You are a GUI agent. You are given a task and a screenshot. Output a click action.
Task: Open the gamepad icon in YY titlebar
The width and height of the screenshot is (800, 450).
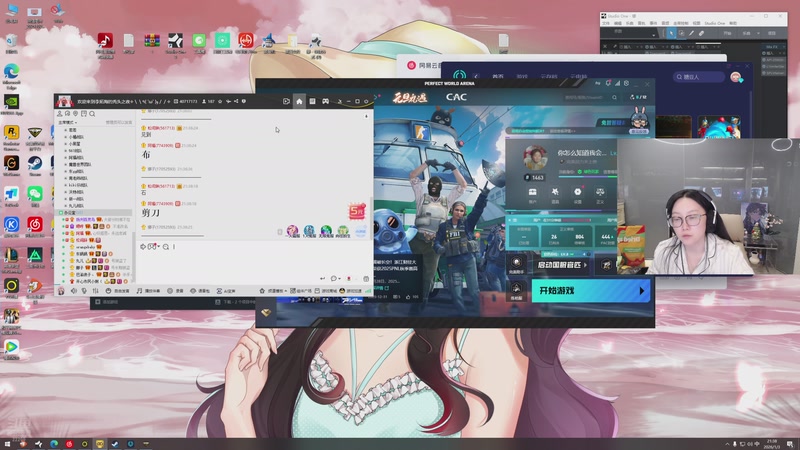tap(325, 101)
